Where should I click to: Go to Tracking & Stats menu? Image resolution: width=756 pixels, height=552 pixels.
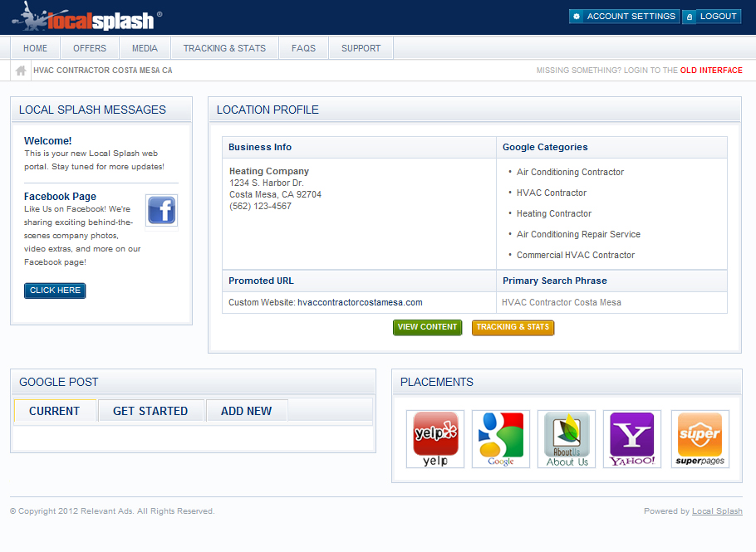pyautogui.click(x=224, y=48)
